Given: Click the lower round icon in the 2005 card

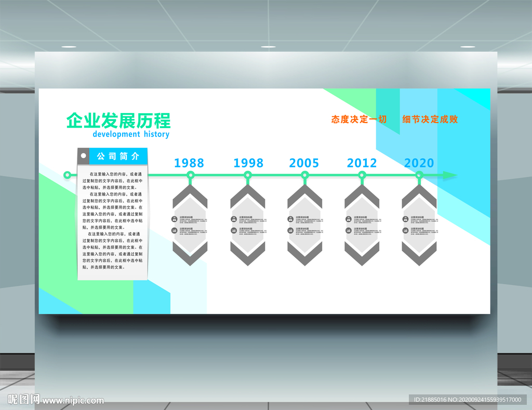Looking at the screenshot, I should click(290, 230).
